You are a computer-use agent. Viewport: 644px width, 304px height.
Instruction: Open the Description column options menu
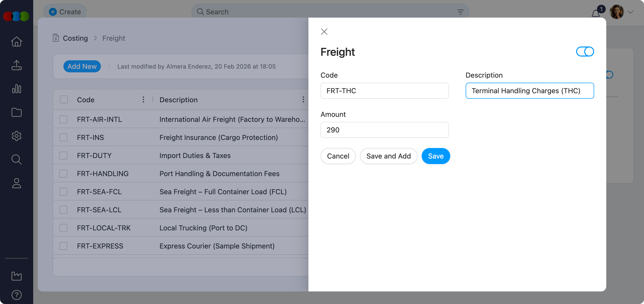[x=303, y=99]
